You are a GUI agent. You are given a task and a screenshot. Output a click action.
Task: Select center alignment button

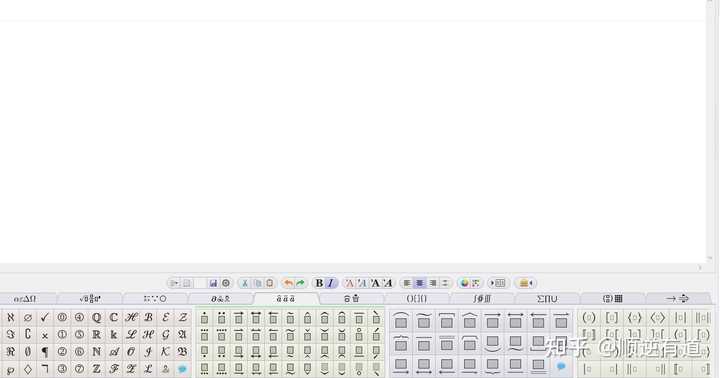(420, 283)
